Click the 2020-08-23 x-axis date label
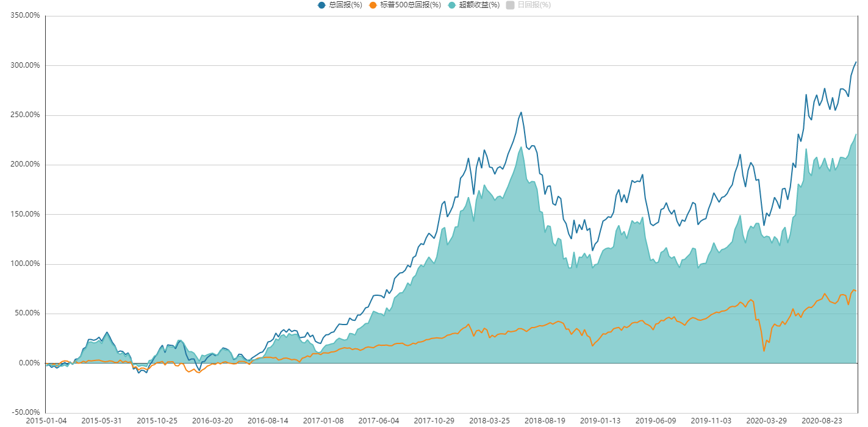Screen dimensions: 868x427 click(x=822, y=421)
